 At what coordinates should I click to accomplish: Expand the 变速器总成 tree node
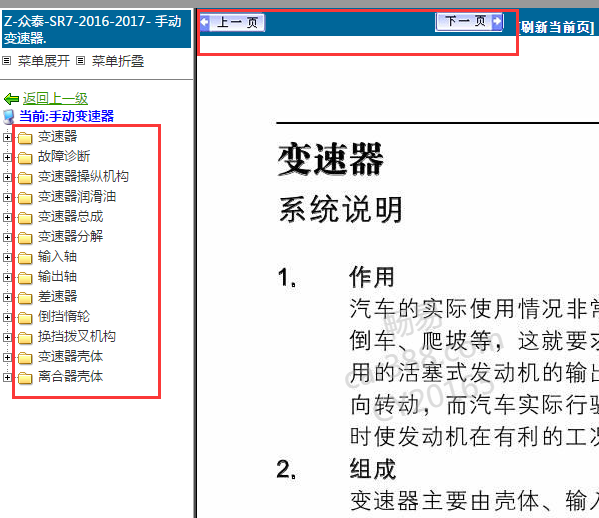pos(7,217)
